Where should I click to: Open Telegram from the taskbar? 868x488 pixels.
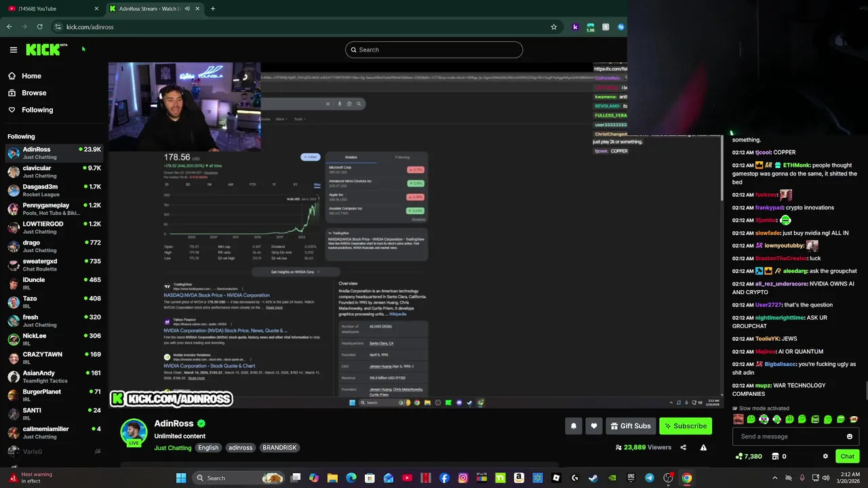click(650, 478)
